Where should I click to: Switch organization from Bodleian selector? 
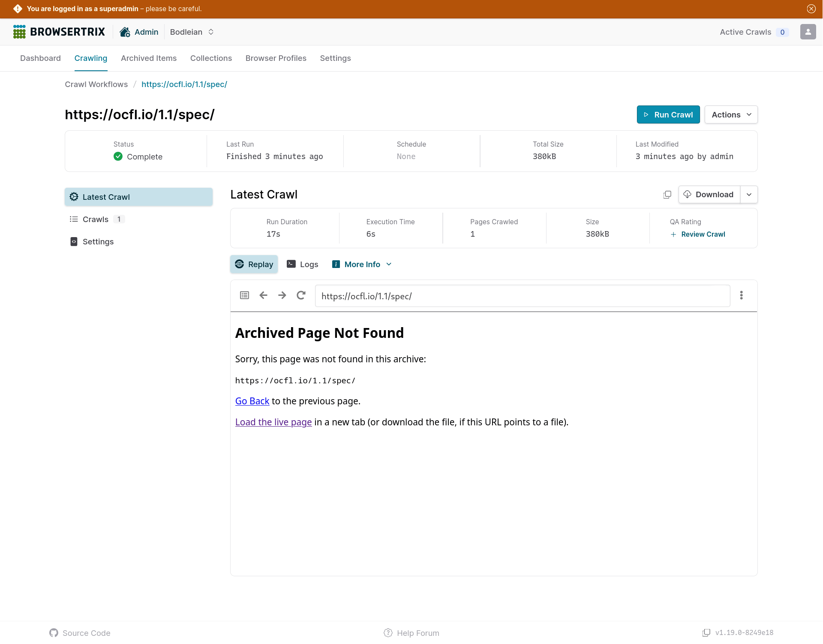[x=192, y=32]
